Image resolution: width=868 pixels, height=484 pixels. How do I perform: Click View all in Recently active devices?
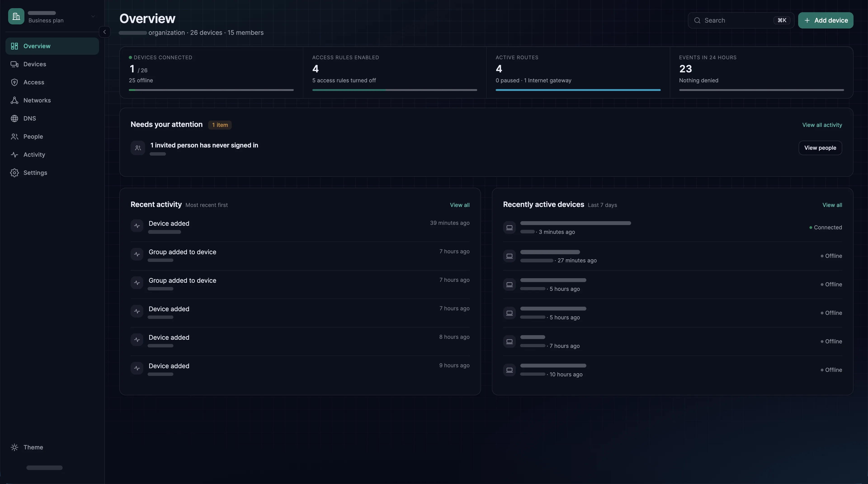pyautogui.click(x=832, y=205)
